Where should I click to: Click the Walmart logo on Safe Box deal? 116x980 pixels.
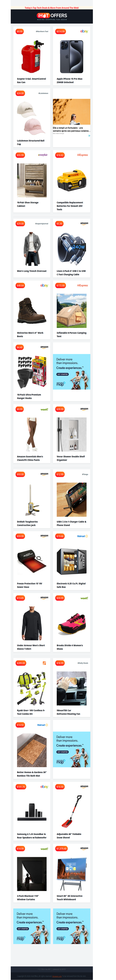point(83,536)
